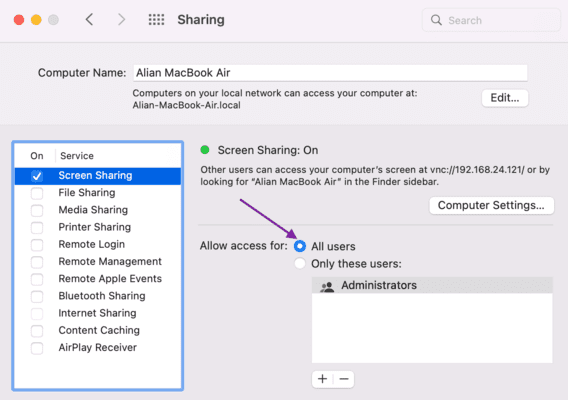
Task: Select the Administrators entry in users list
Action: pos(432,286)
